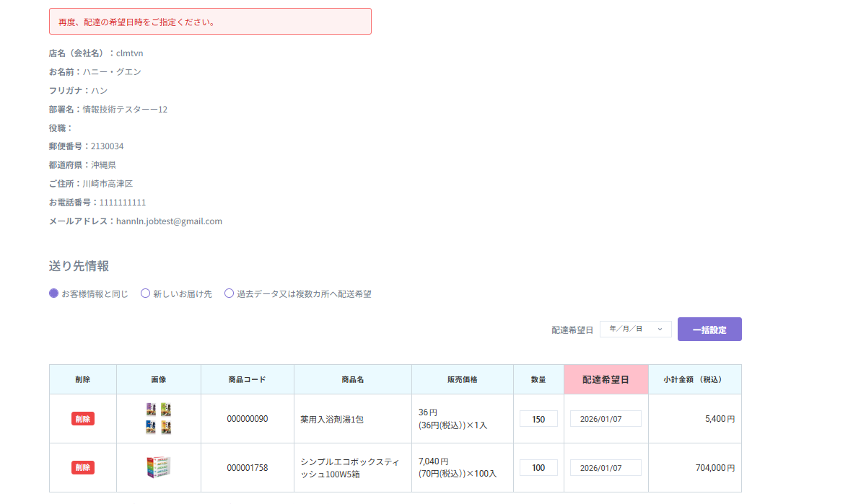This screenshot has height=504, width=861.
Task: Select the お客様情報と同じ radio button
Action: coord(54,293)
